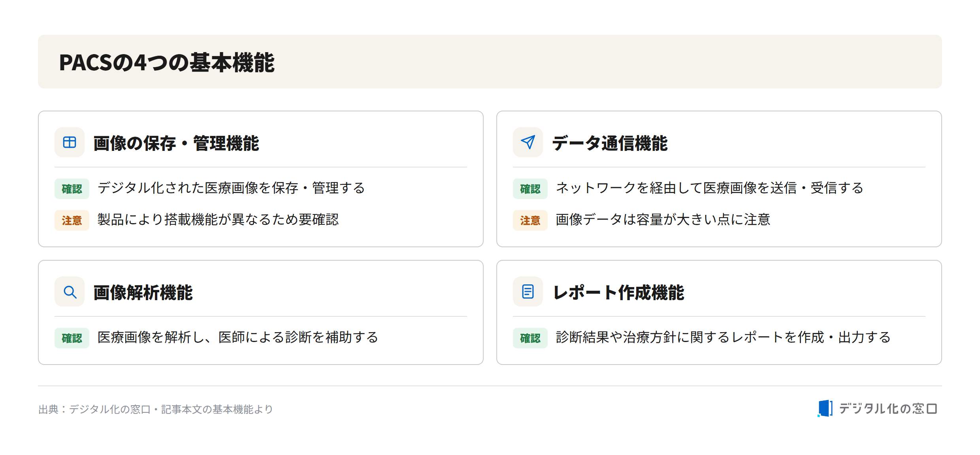Click green 確認 badge in 画像解析機能 card

72,338
